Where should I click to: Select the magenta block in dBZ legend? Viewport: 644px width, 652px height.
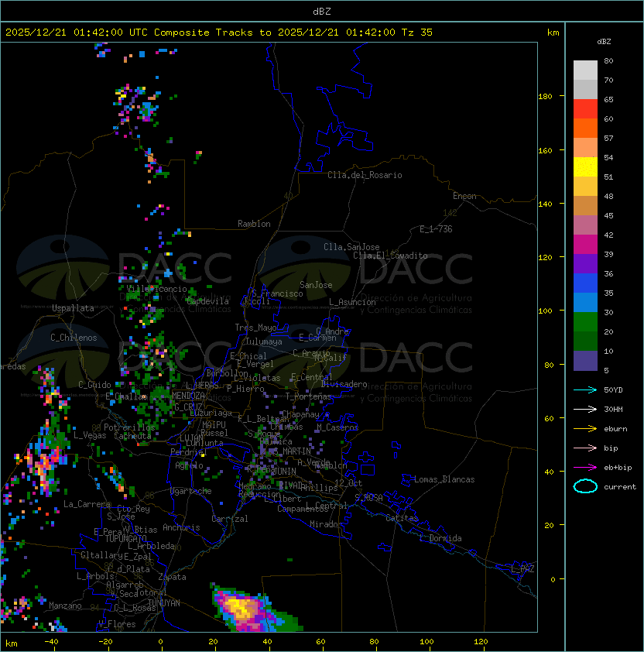coord(585,244)
